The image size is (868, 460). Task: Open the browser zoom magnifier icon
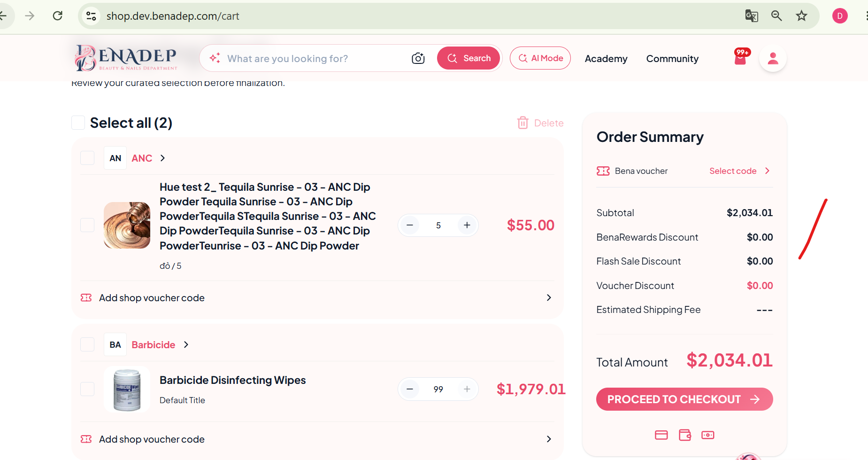(776, 16)
